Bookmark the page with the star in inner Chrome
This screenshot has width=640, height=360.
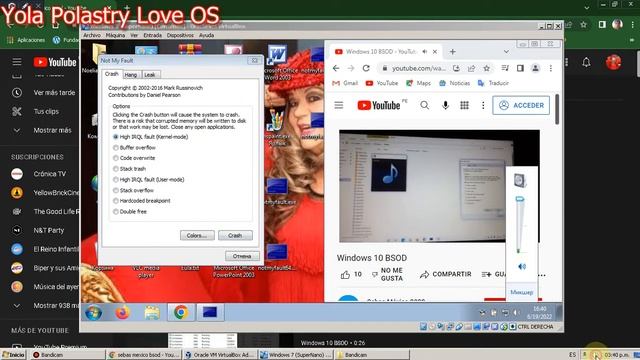click(x=486, y=68)
